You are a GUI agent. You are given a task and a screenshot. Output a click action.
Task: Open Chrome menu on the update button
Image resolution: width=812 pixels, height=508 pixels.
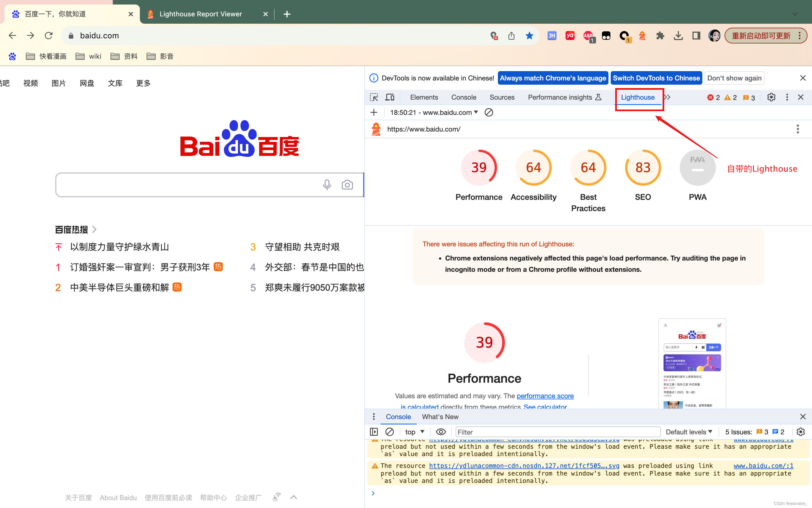coord(800,36)
